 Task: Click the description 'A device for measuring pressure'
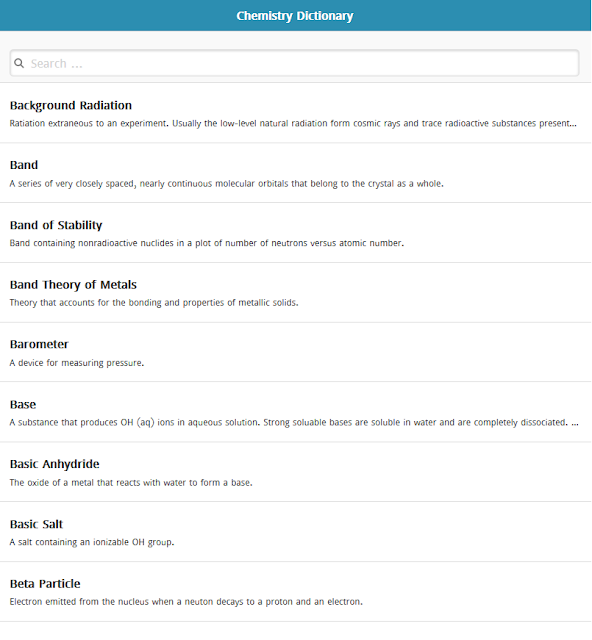77,362
